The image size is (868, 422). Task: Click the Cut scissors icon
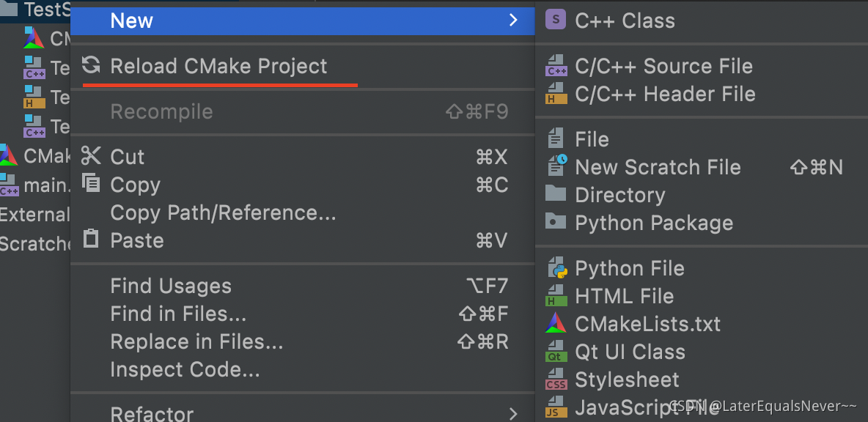click(x=91, y=156)
